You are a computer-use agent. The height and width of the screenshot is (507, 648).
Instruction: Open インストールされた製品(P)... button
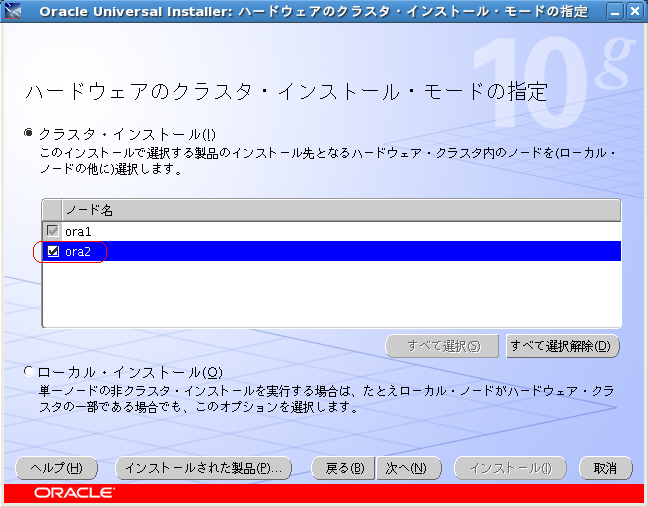coord(203,468)
